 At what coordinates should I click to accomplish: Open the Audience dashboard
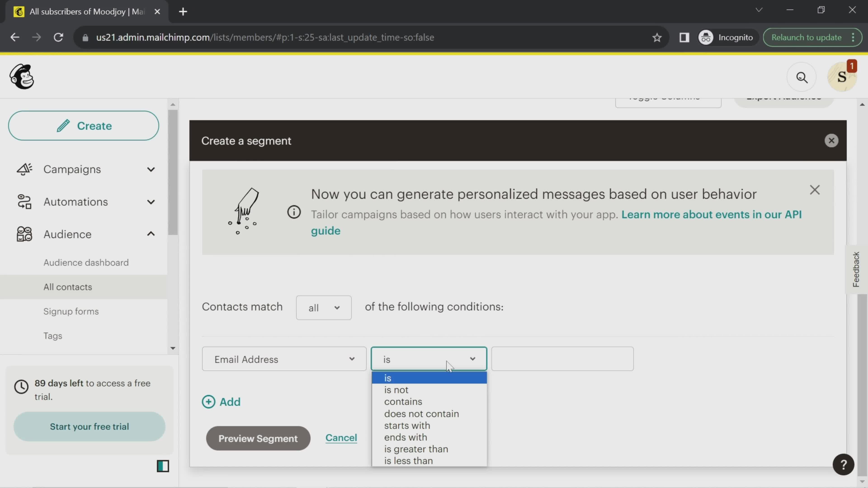coord(86,262)
